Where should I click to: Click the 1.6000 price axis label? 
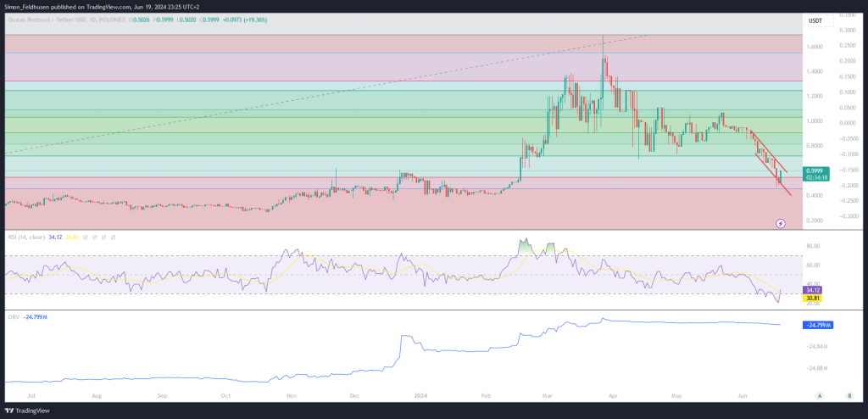pos(815,47)
